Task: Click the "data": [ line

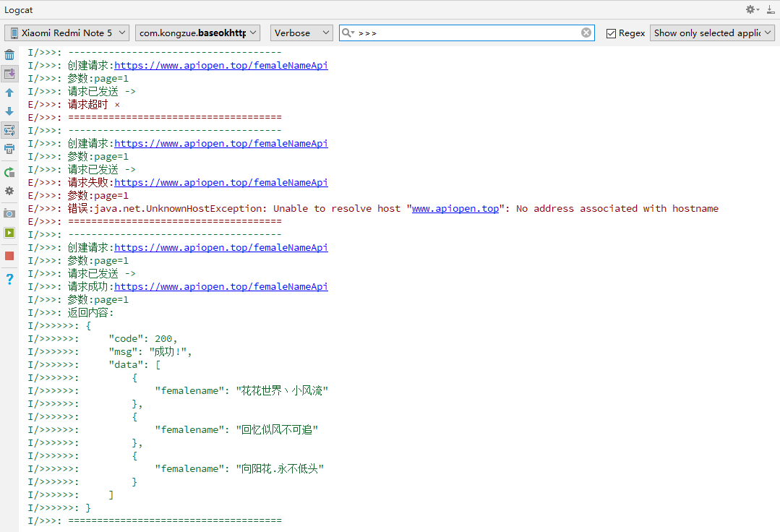Action: 134,364
